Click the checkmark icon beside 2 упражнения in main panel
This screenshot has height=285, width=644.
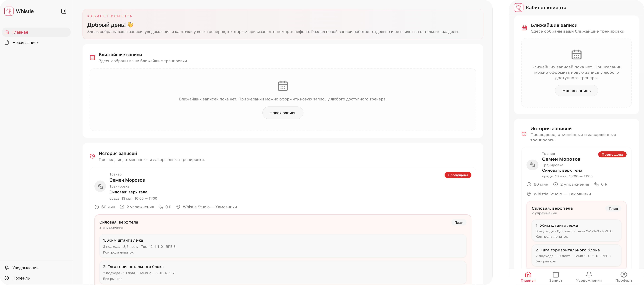coord(122,207)
